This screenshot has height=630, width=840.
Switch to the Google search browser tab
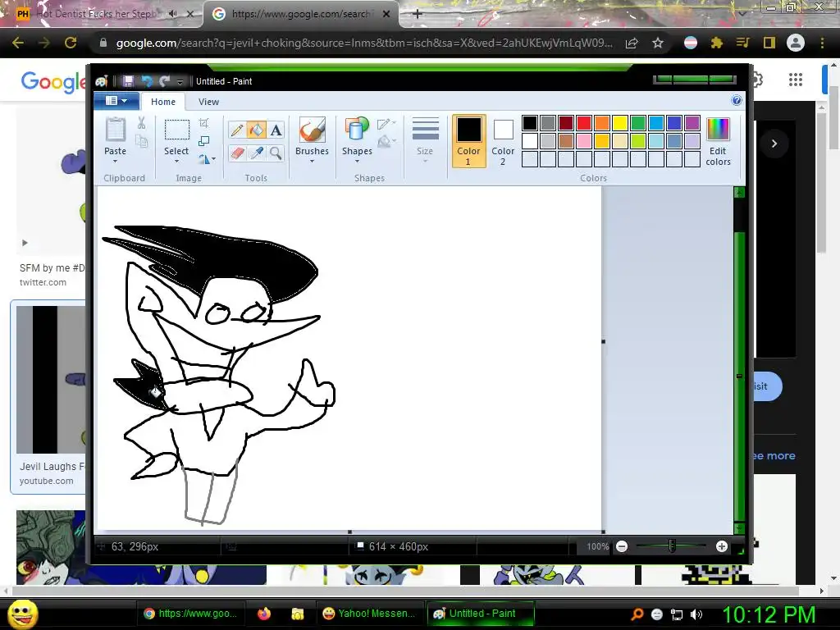click(300, 15)
